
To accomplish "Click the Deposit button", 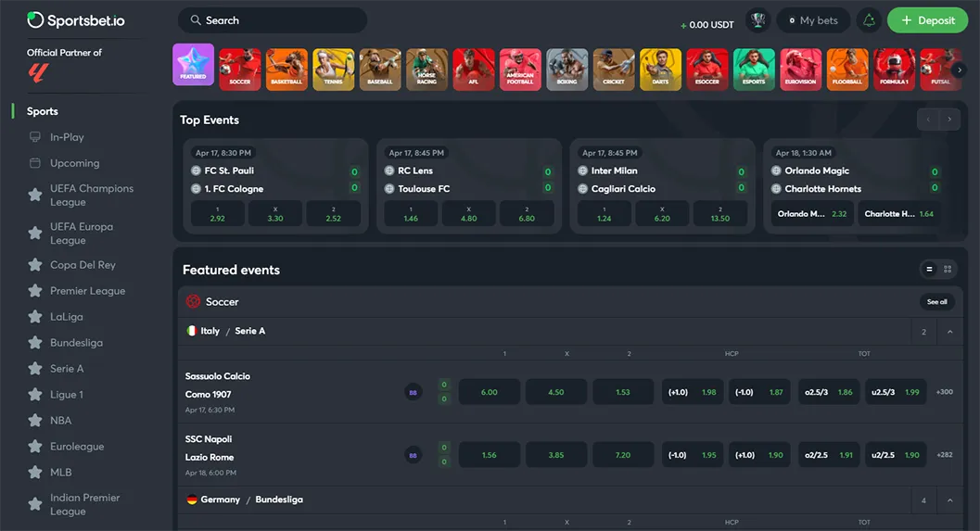I will (927, 20).
